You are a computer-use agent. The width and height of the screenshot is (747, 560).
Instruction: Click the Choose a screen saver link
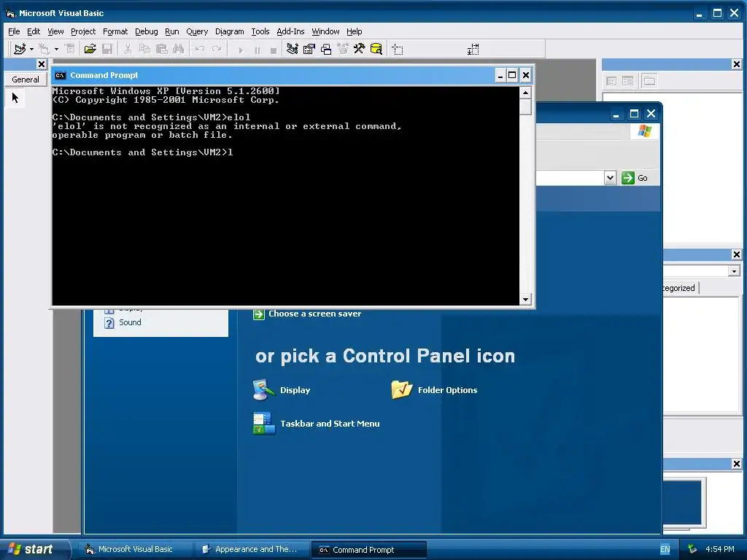point(307,314)
